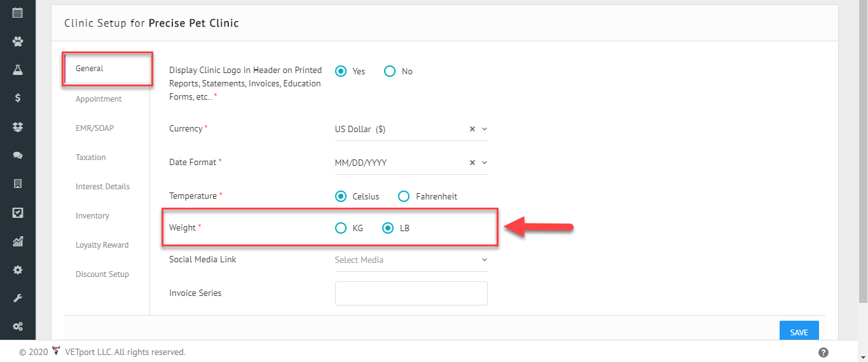Set weight unit to LB
The width and height of the screenshot is (868, 362).
click(389, 228)
